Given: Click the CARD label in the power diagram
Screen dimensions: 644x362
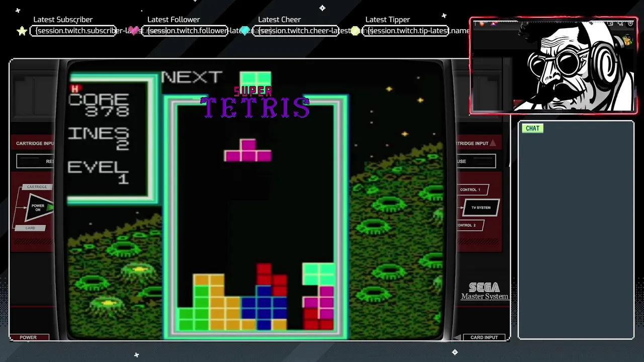Looking at the screenshot, I should (30, 228).
